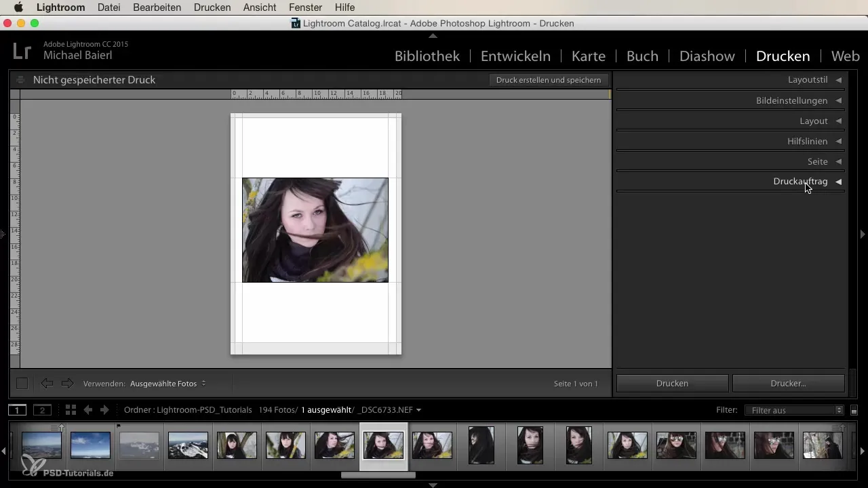Go to next page arrow in toolbar

pyautogui.click(x=67, y=384)
